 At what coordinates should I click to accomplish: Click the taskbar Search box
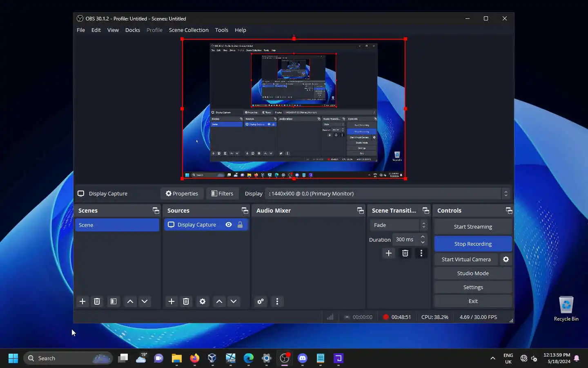coord(68,358)
